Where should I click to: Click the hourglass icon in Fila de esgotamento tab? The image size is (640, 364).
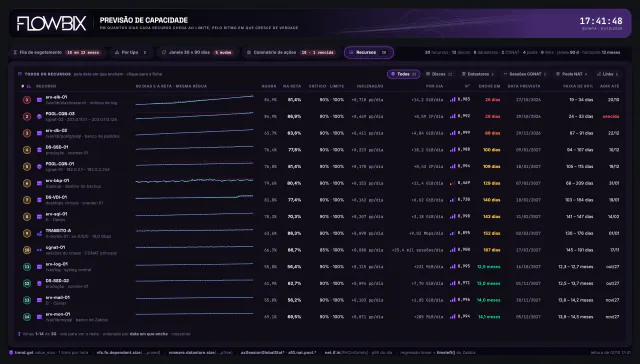point(15,52)
